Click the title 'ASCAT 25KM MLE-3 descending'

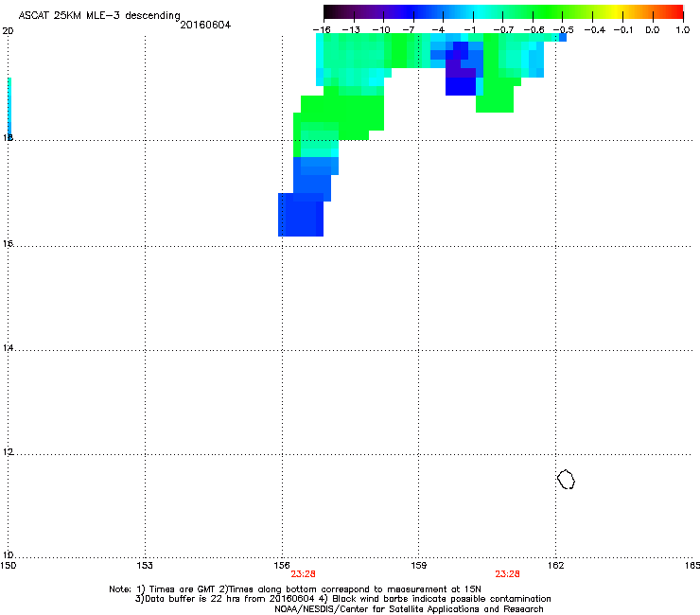tap(99, 16)
